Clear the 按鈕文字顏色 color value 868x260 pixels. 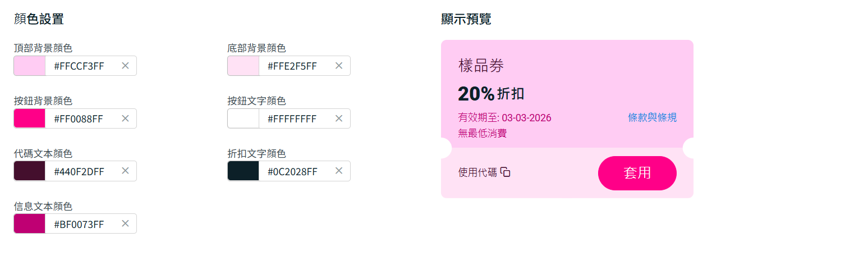(x=339, y=118)
